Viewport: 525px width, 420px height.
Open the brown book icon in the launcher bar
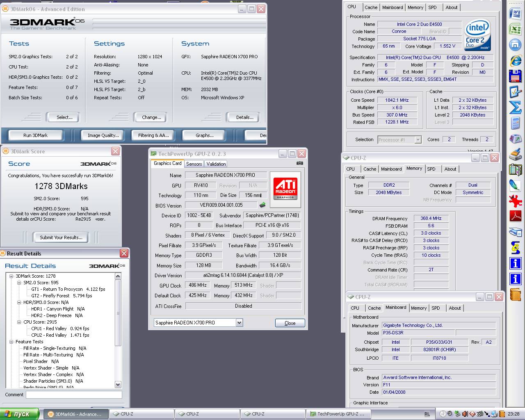(x=515, y=294)
